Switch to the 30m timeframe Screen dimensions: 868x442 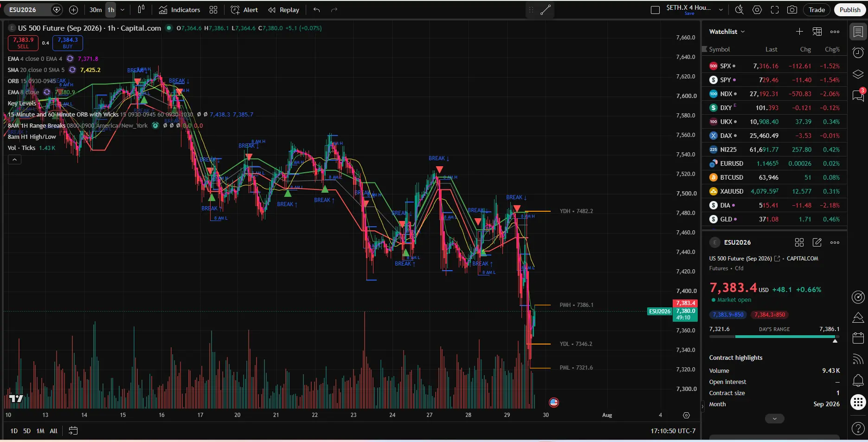(96, 10)
